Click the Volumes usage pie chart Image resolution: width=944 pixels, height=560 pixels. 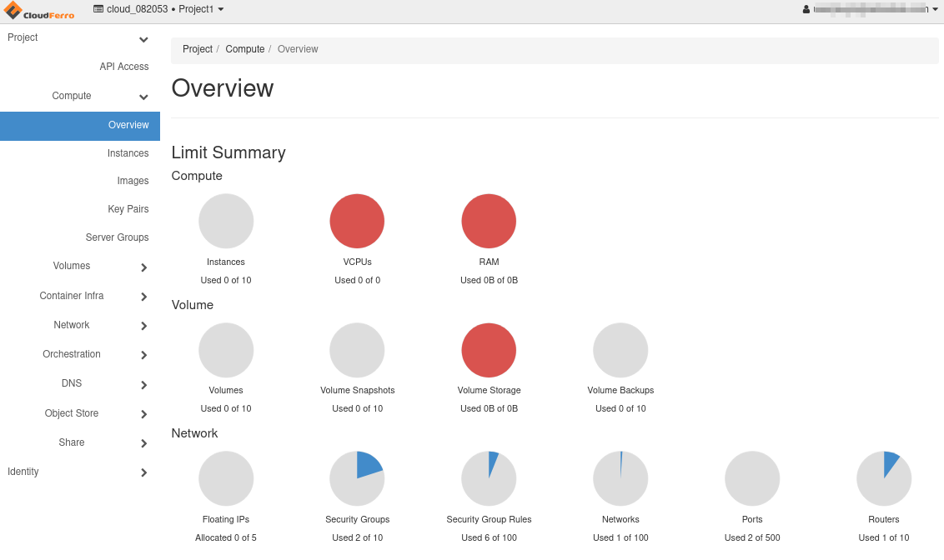pyautogui.click(x=226, y=350)
